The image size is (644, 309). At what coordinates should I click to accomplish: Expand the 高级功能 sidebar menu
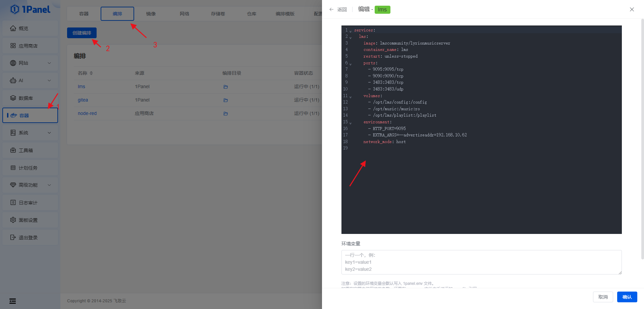(x=30, y=185)
